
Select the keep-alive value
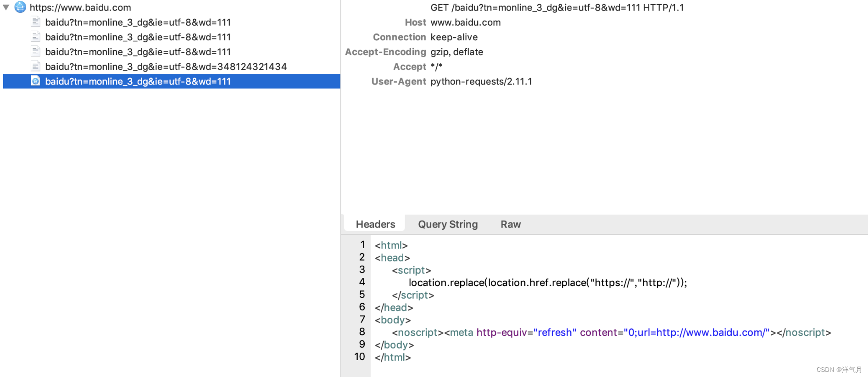coord(454,37)
